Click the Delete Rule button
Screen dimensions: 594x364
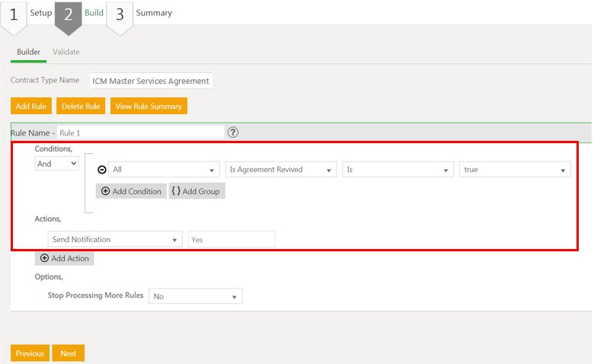tap(81, 106)
